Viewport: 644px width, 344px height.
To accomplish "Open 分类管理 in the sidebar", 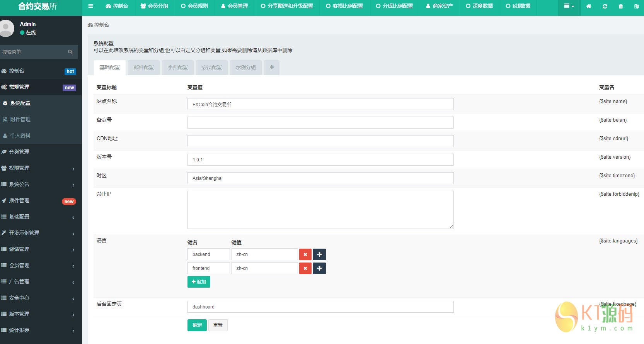I will click(41, 152).
